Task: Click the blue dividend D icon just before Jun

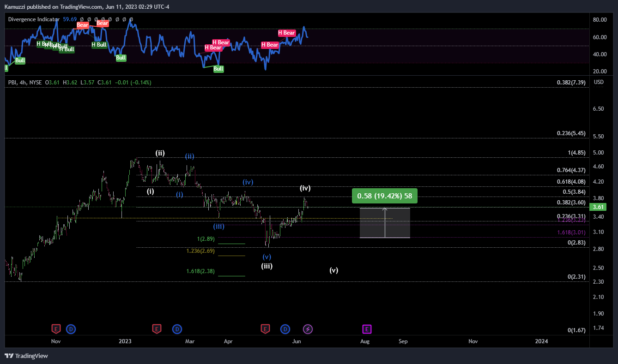Action: tap(285, 329)
